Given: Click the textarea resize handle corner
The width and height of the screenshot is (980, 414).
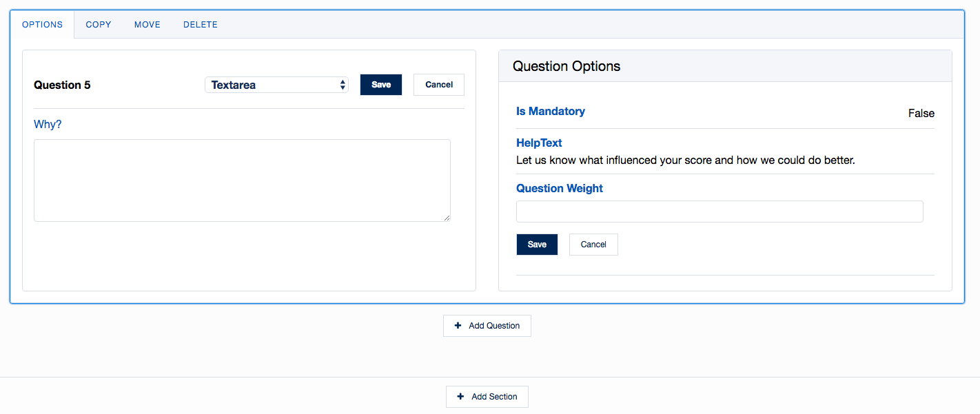Looking at the screenshot, I should coord(447,218).
